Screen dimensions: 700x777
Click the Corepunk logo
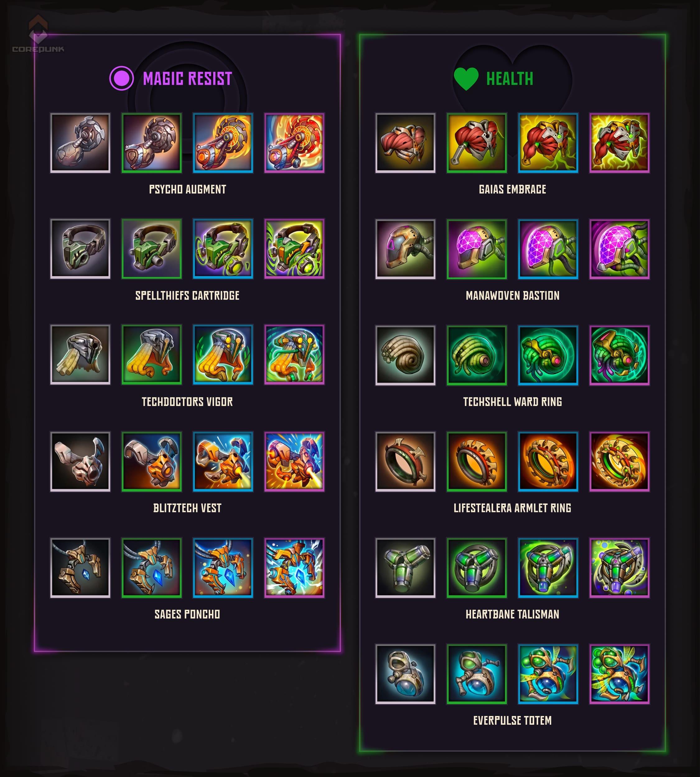coord(38,35)
